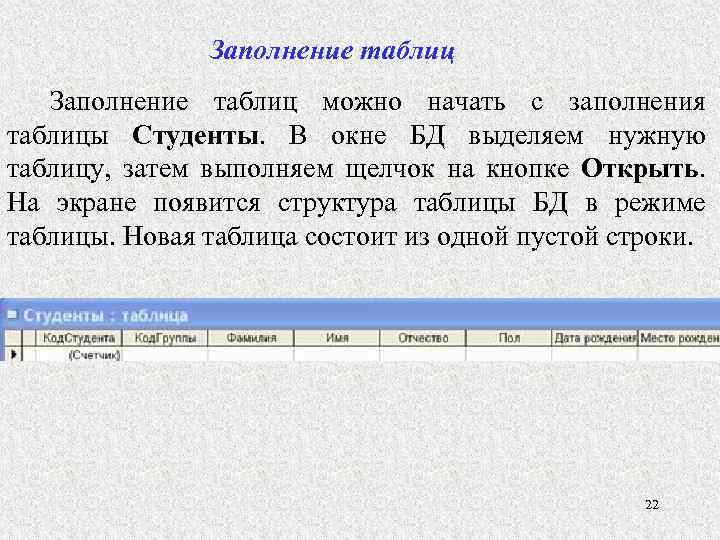
Task: Click the Отчество column header
Action: point(422,338)
